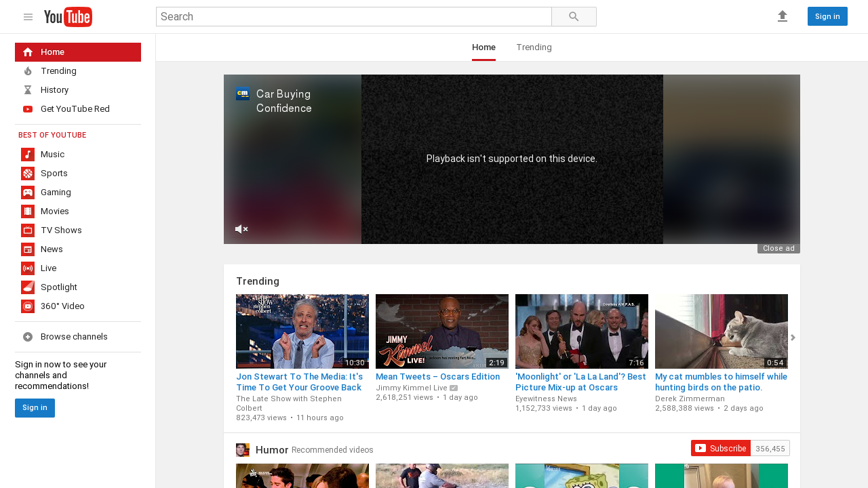The width and height of the screenshot is (868, 488).
Task: Open Browse channels in sidebar
Action: [78, 337]
